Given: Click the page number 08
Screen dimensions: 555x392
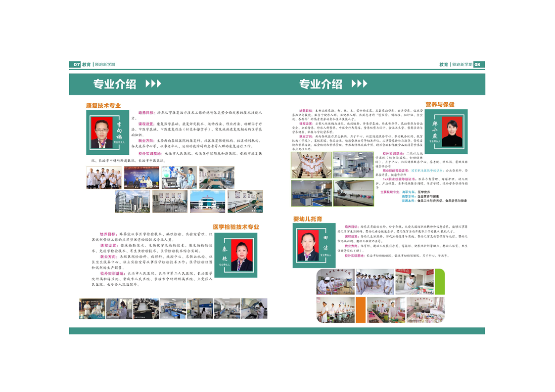Looking at the screenshot, I should 477,64.
